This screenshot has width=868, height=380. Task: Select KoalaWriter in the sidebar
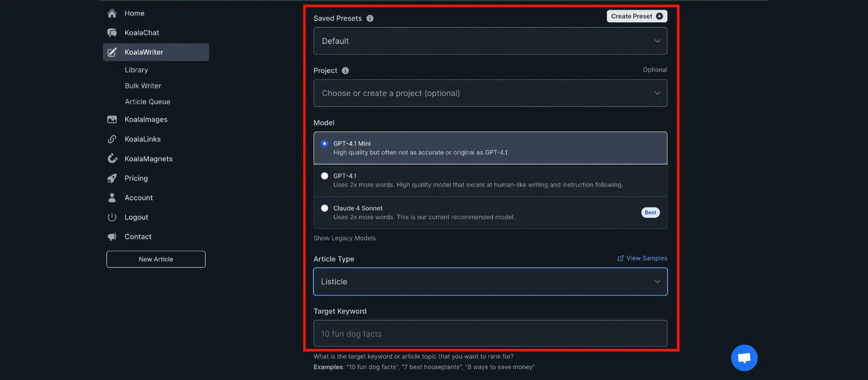tap(156, 52)
